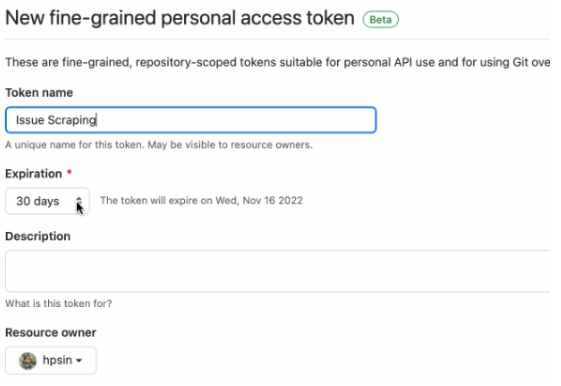Image resolution: width=561 pixels, height=386 pixels.
Task: Click the 'Expiration' field label
Action: 34,174
